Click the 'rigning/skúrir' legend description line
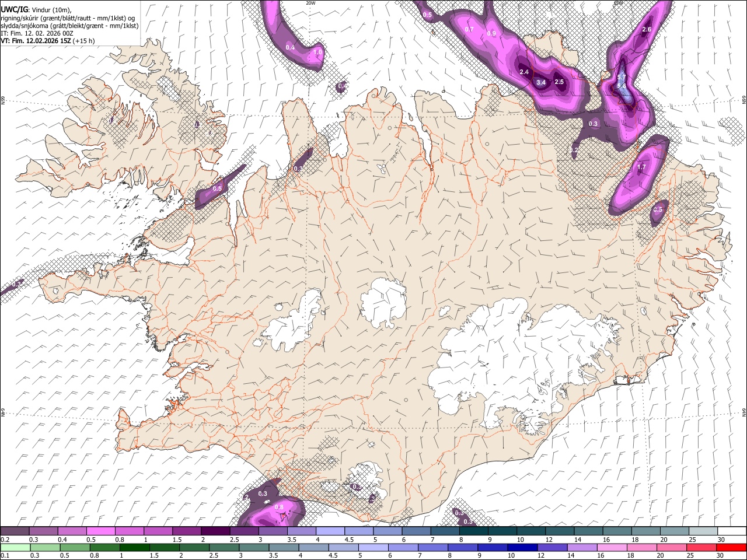The height and width of the screenshot is (560, 747). point(67,18)
